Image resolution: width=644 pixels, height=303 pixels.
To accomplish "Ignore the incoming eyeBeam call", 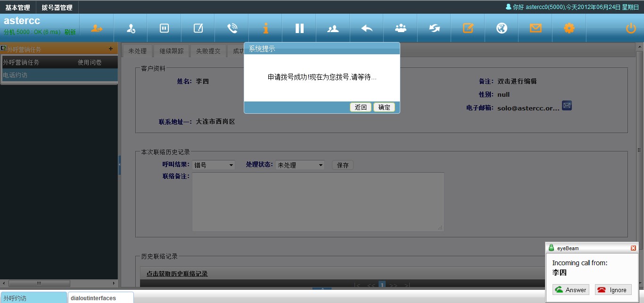I will tap(613, 290).
